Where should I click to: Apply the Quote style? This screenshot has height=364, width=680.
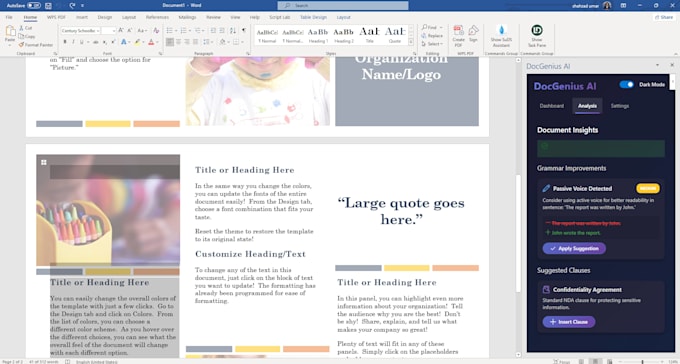(x=395, y=35)
